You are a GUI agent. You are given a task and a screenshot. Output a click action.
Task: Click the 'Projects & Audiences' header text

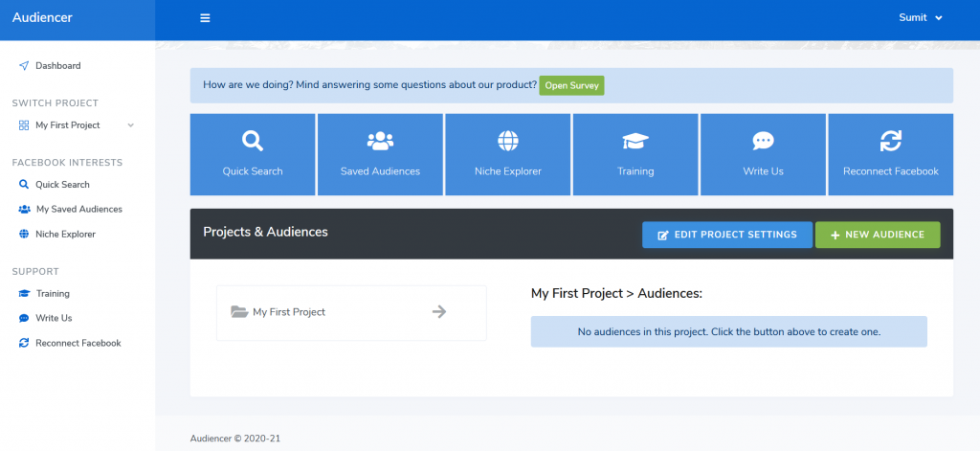point(266,232)
